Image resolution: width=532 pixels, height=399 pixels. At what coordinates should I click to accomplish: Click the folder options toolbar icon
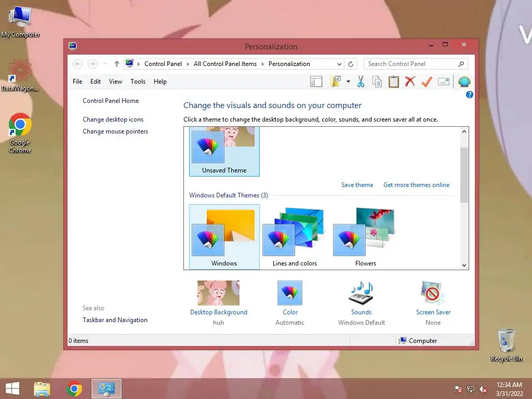336,82
